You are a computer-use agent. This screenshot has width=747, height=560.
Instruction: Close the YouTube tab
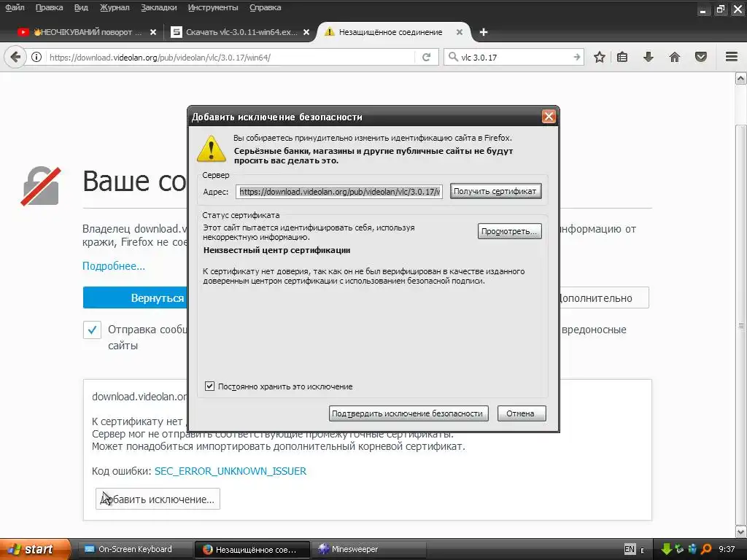pos(153,32)
